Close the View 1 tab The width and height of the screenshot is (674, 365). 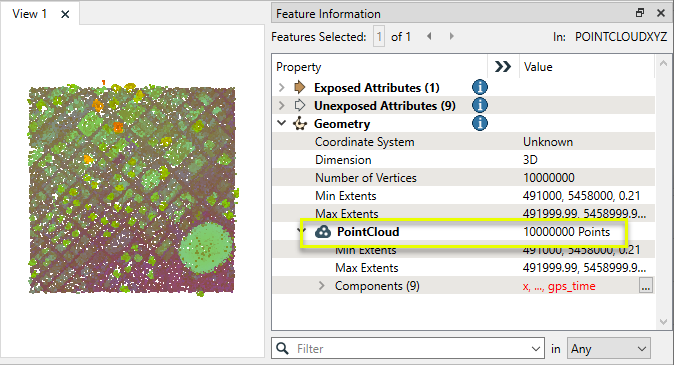point(65,14)
